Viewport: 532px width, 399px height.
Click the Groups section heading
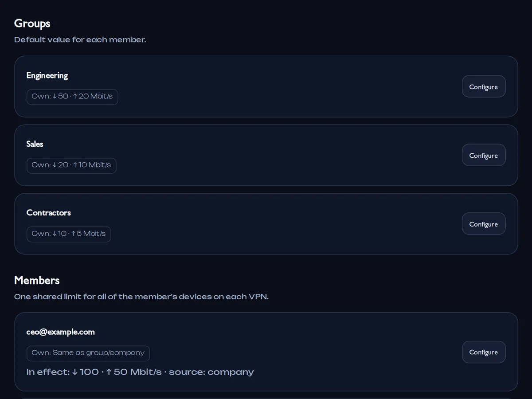point(32,23)
